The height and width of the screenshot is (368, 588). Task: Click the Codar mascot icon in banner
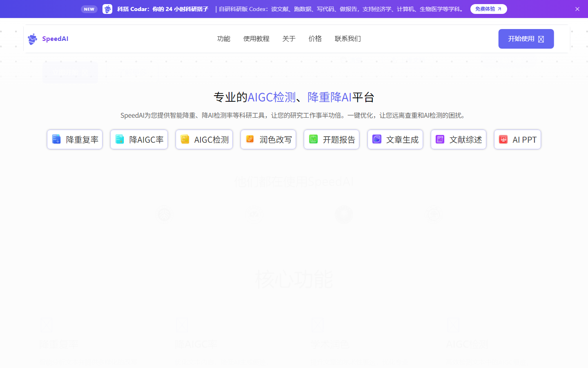click(x=107, y=9)
